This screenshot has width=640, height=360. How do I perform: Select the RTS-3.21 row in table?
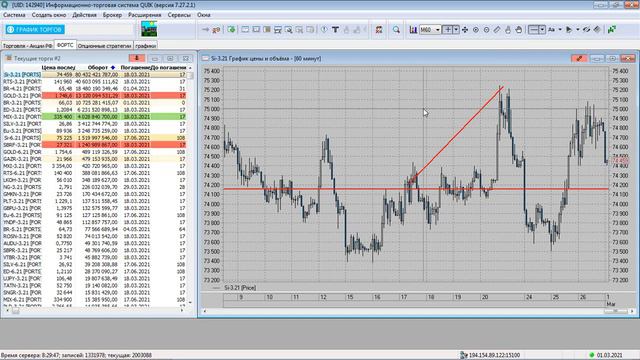click(95, 82)
